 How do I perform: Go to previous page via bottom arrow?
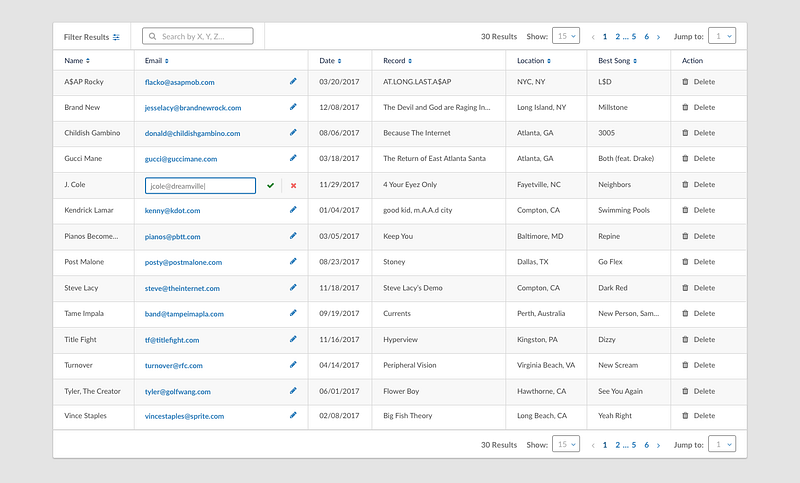point(593,445)
